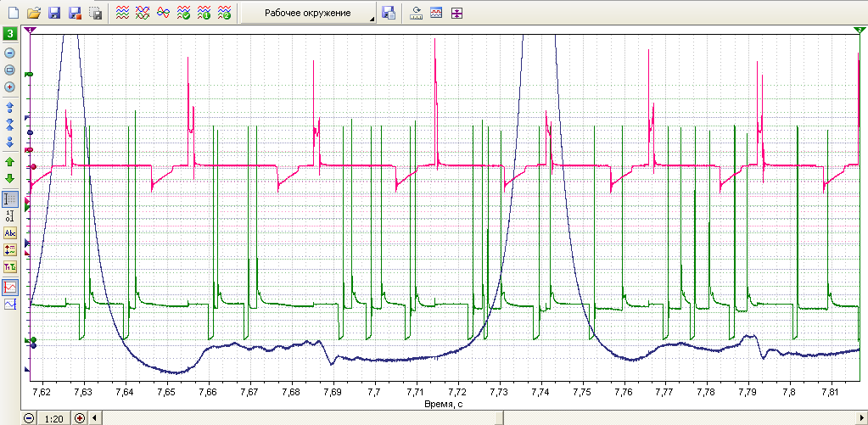868x425 pixels.
Task: Zoom out with the blue minus circle
Action: click(x=9, y=53)
